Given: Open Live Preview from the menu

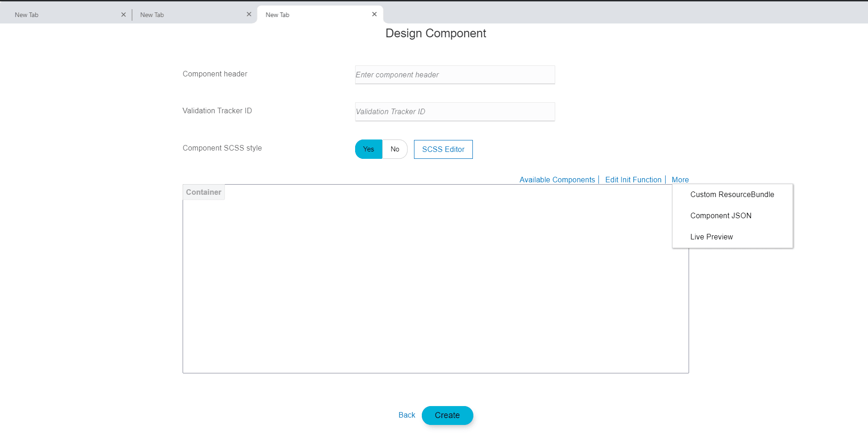Looking at the screenshot, I should point(712,237).
